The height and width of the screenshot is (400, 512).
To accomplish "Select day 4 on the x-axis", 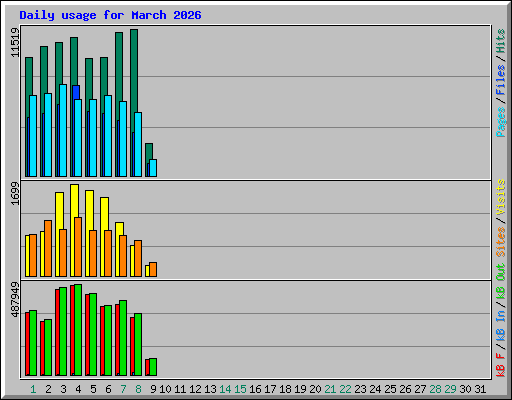I will (78, 389).
